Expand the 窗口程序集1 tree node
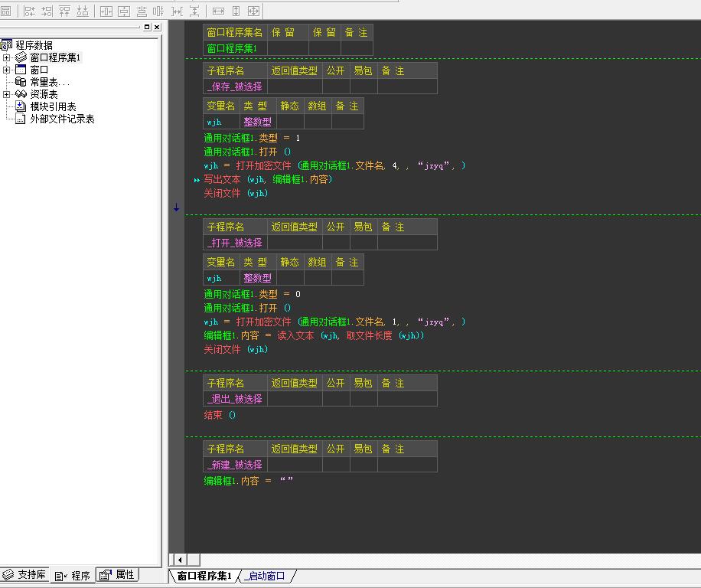Screen dimensions: 701x588 pos(7,57)
